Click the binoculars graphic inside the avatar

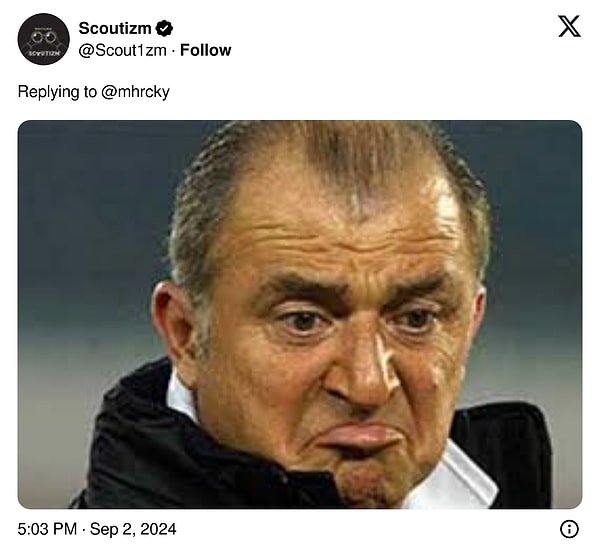tap(44, 36)
